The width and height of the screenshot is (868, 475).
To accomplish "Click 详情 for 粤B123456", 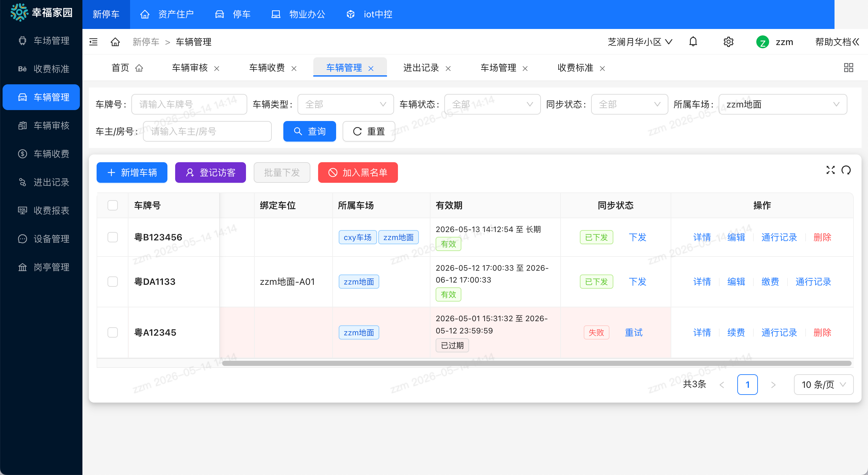I will click(702, 237).
